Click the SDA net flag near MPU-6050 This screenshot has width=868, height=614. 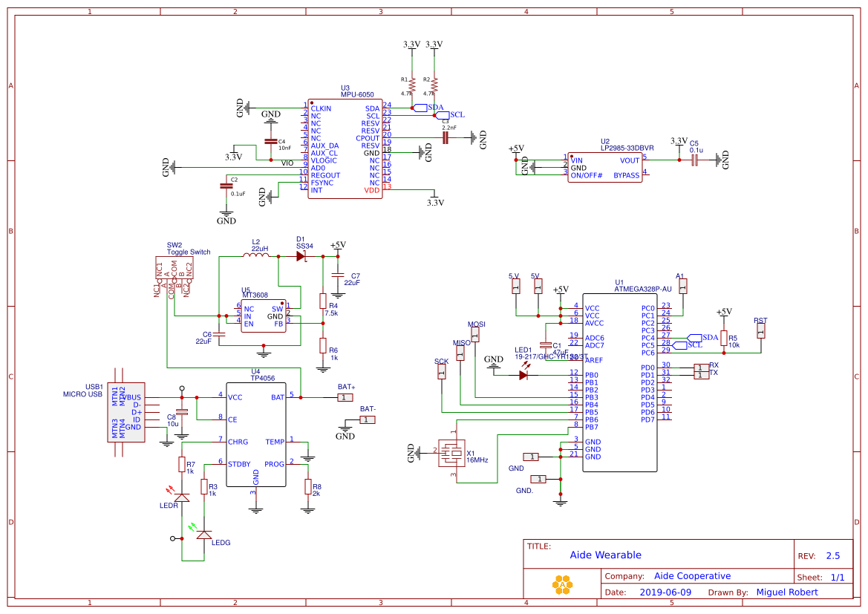click(422, 107)
